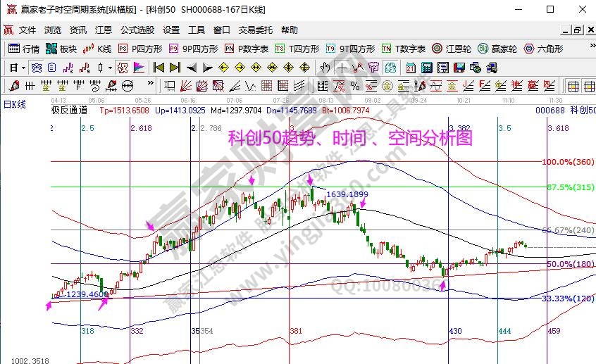Select the hand pan tool icon
The height and width of the screenshot is (364, 596).
click(x=325, y=68)
